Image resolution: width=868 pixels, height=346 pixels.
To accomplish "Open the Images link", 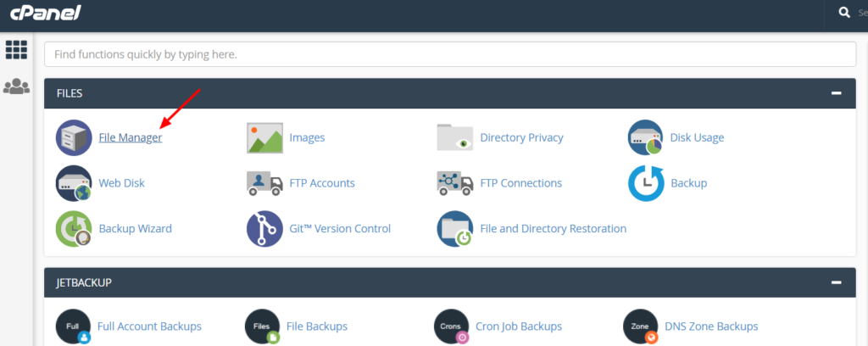I will (x=307, y=137).
